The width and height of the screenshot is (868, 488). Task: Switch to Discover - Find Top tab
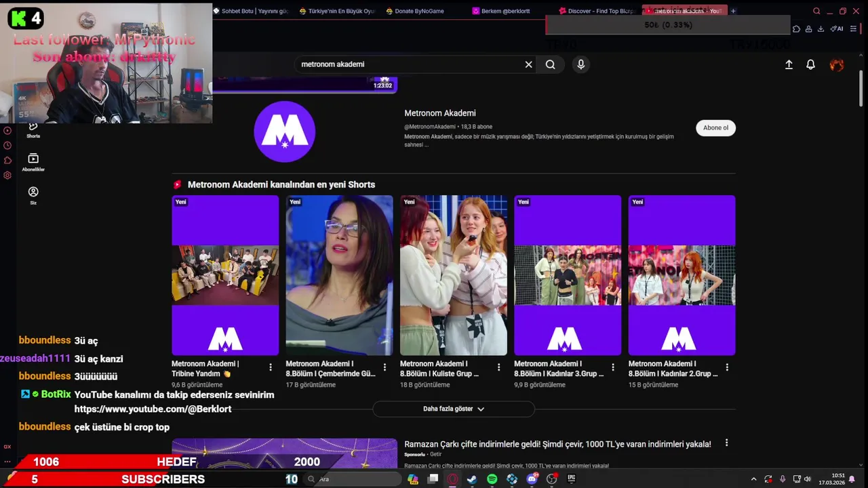597,11
